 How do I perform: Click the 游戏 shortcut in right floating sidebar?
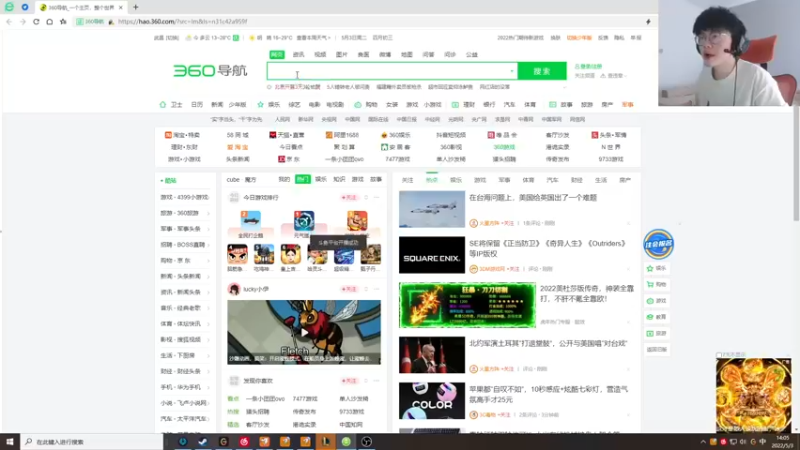click(657, 301)
